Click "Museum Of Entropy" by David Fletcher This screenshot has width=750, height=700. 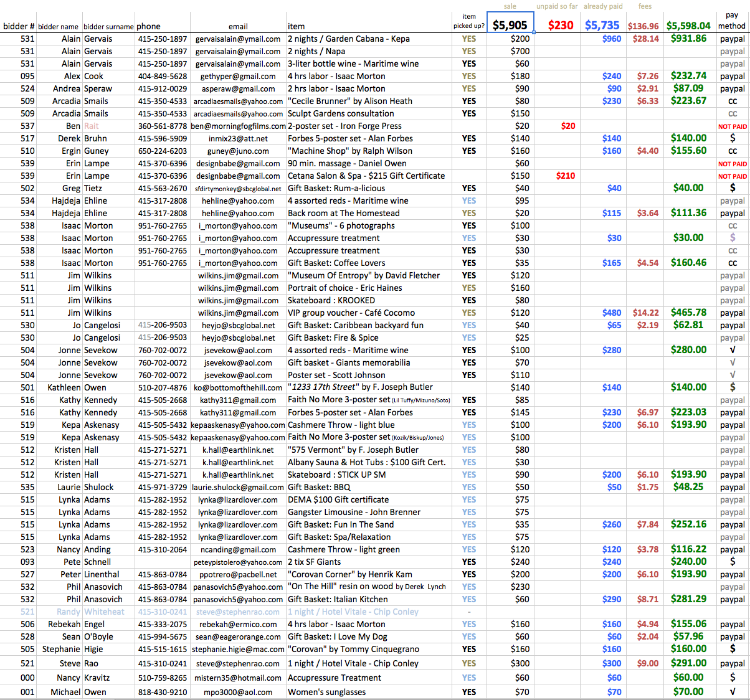click(364, 275)
